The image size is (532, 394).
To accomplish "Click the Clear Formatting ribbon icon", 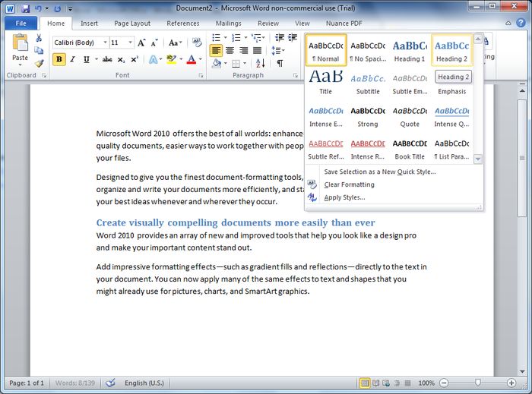I will click(197, 43).
